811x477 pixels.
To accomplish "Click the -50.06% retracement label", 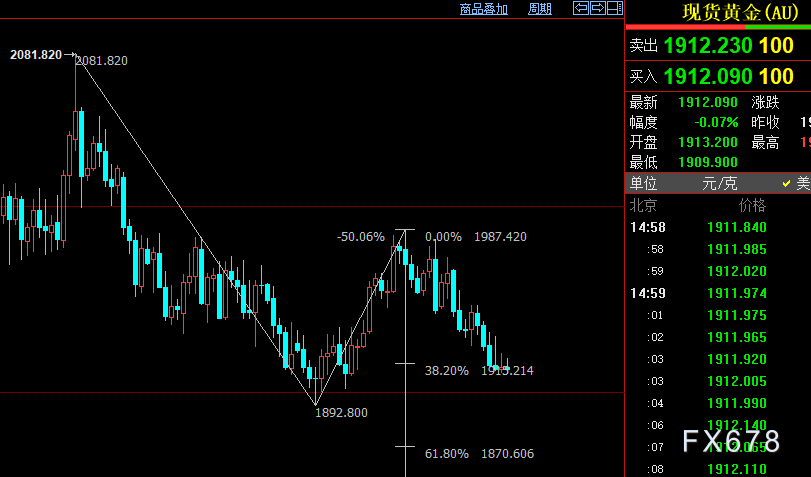I will 361,237.
